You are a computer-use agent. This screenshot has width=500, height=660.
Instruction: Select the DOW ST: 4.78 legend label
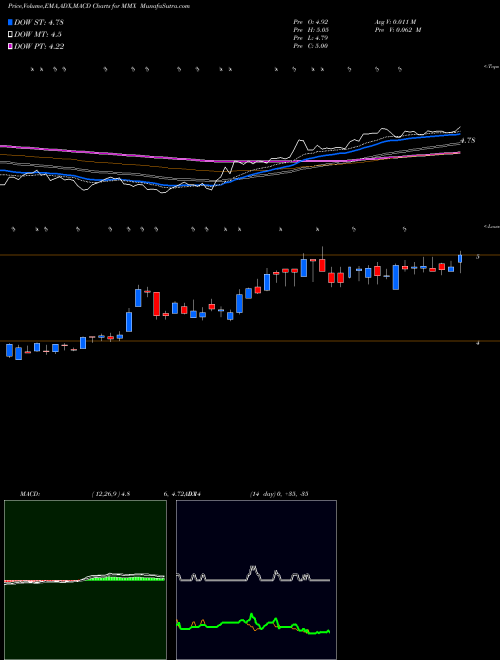point(39,22)
